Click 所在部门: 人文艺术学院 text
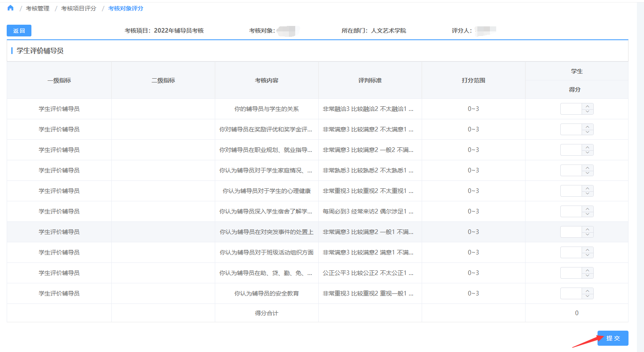The width and height of the screenshot is (644, 352). (x=374, y=31)
